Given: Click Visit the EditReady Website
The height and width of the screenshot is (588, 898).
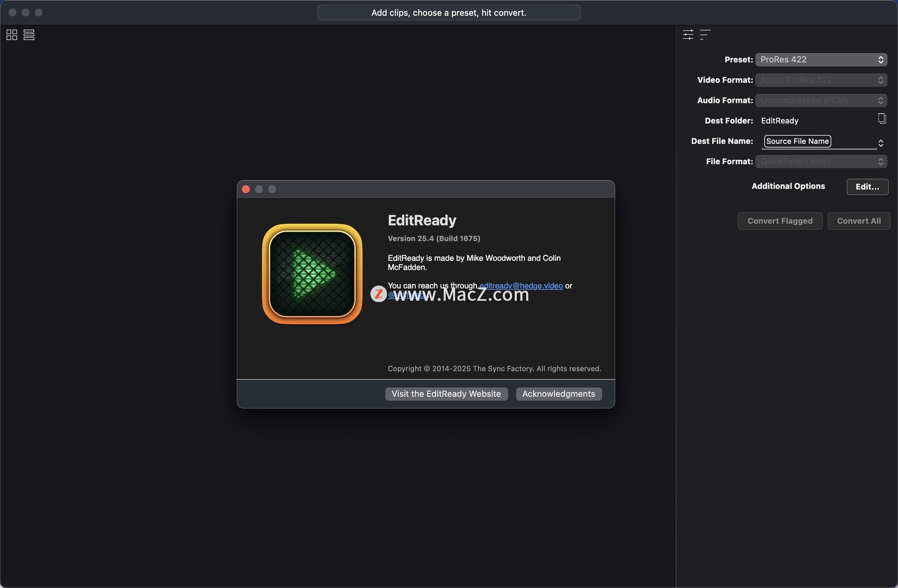Looking at the screenshot, I should click(446, 394).
